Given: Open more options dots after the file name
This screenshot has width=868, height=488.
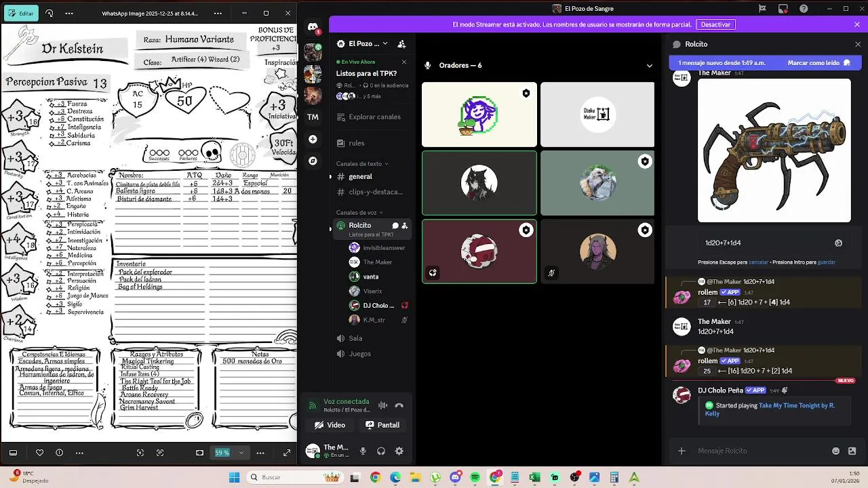Looking at the screenshot, I should click(217, 13).
